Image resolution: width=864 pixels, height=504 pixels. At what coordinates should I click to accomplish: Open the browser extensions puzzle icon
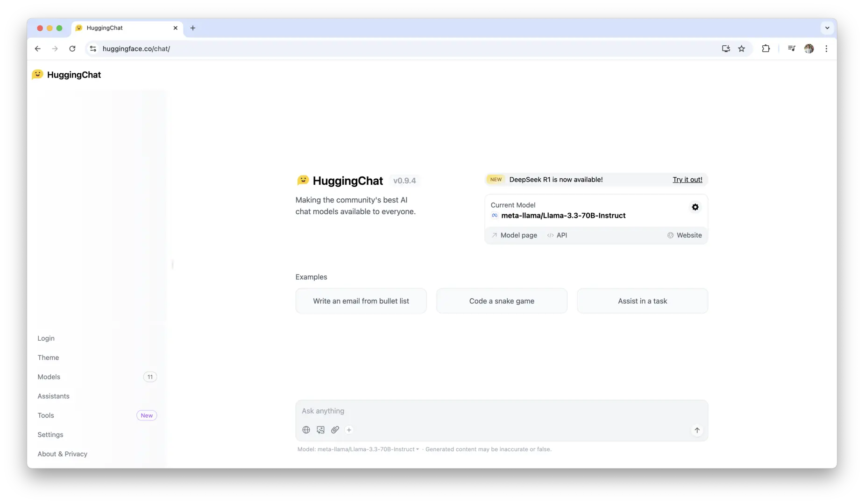coord(765,49)
